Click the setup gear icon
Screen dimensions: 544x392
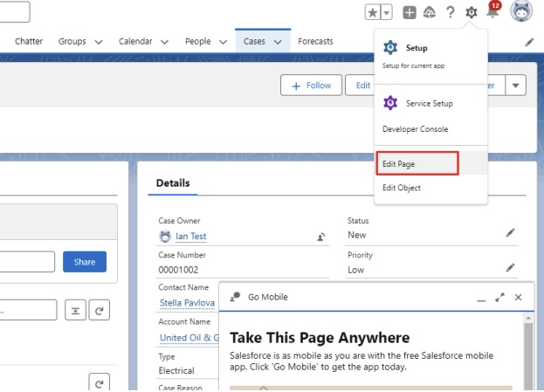472,13
